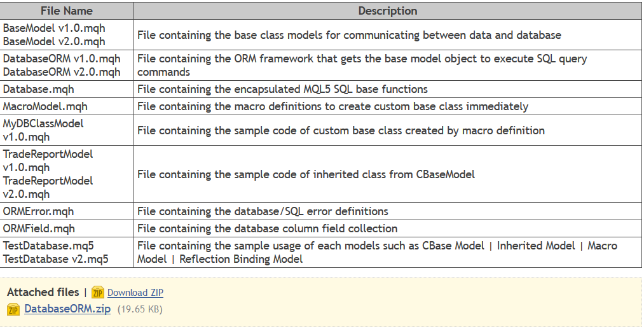
Task: Select the MyDBClassModel v1.0.mqh cell
Action: point(43,130)
